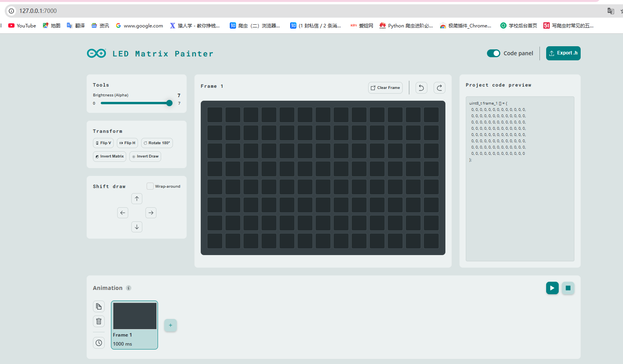Click the undo arrow icon
The width and height of the screenshot is (623, 364).
(421, 88)
